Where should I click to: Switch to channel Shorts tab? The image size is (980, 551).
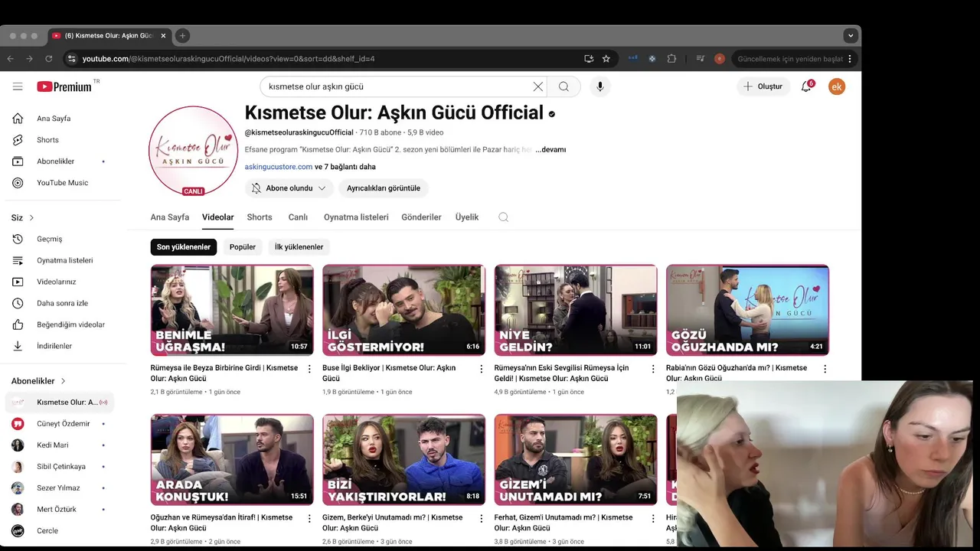[x=260, y=217]
